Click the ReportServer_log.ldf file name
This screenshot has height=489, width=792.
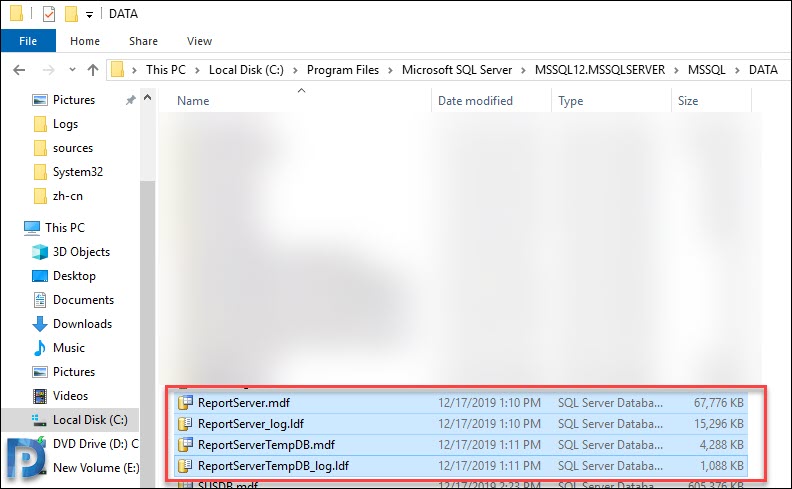[x=251, y=424]
